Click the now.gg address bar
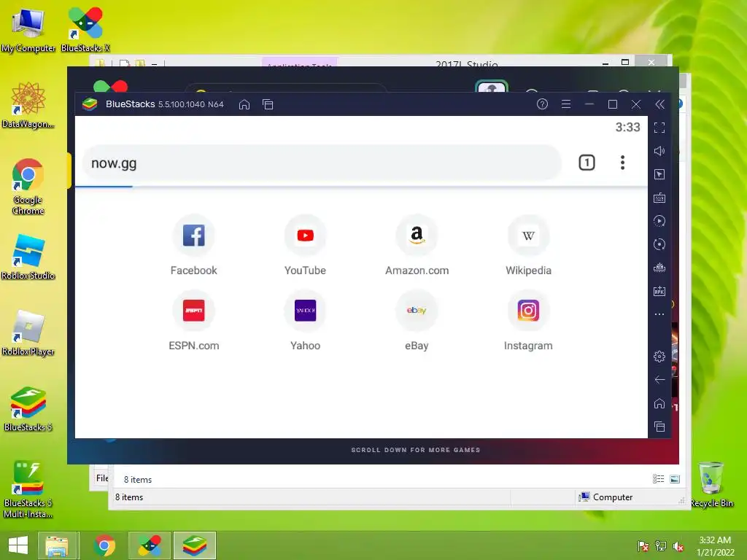This screenshot has width=747, height=560. pos(322,163)
